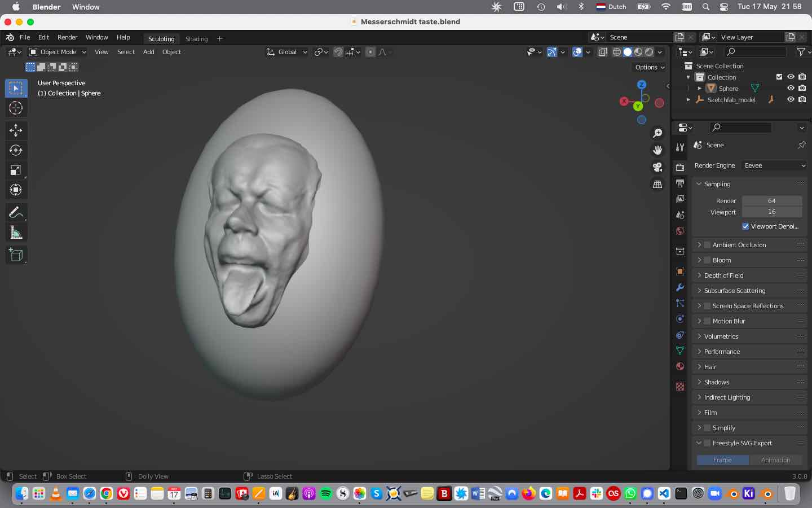Open the Object properties tab
The width and height of the screenshot is (812, 508).
680,271
